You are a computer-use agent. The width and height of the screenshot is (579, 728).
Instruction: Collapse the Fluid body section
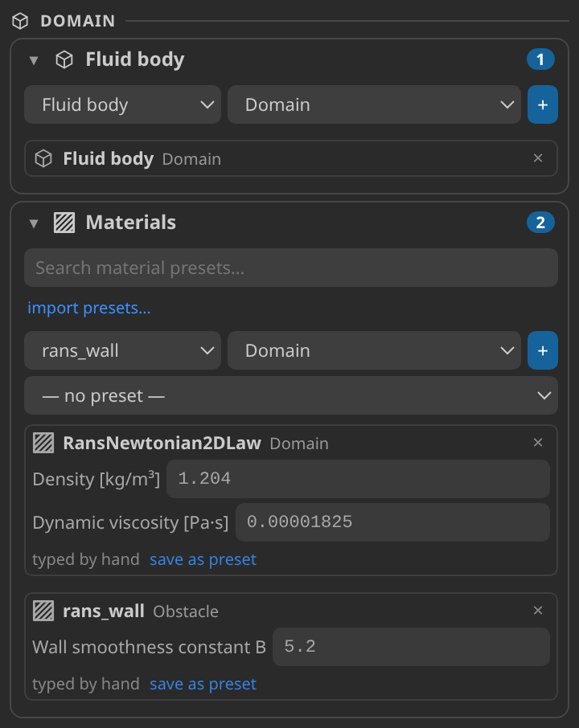pyautogui.click(x=34, y=60)
